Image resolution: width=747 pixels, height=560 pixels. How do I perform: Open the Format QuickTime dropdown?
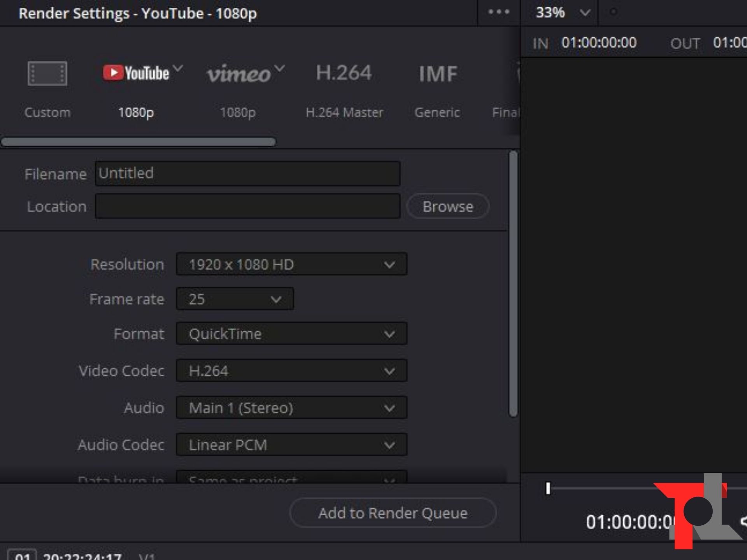click(x=291, y=334)
